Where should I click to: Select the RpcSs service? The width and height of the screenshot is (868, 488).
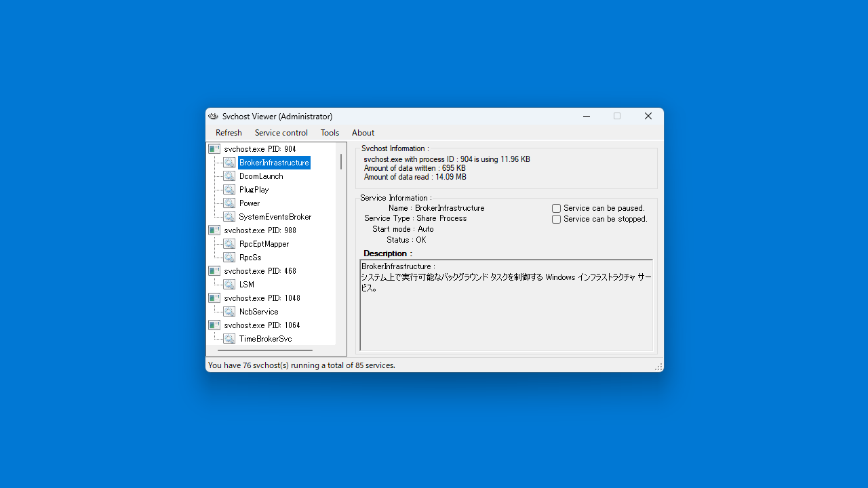pos(250,258)
